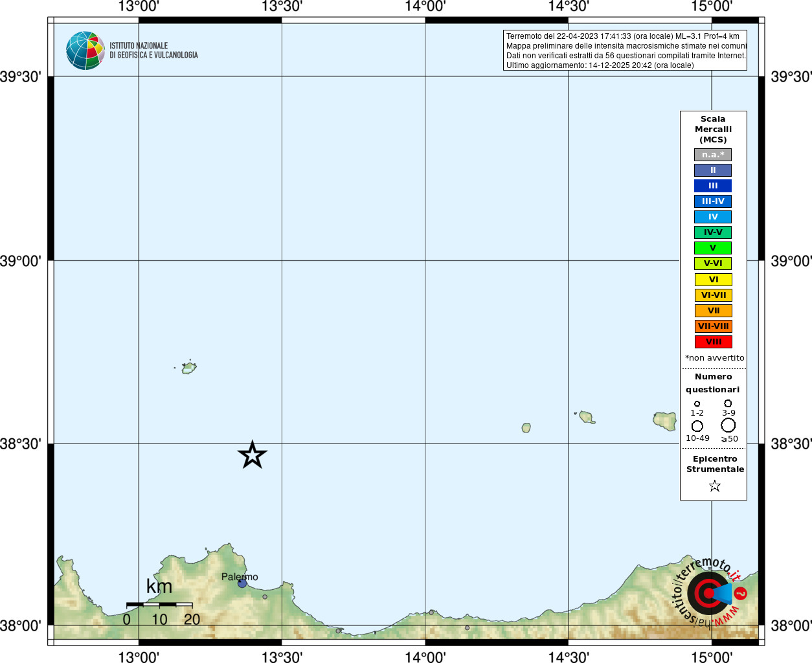Viewport: 812px width, 663px height.
Task: Click the Palermo city label
Action: click(x=240, y=577)
